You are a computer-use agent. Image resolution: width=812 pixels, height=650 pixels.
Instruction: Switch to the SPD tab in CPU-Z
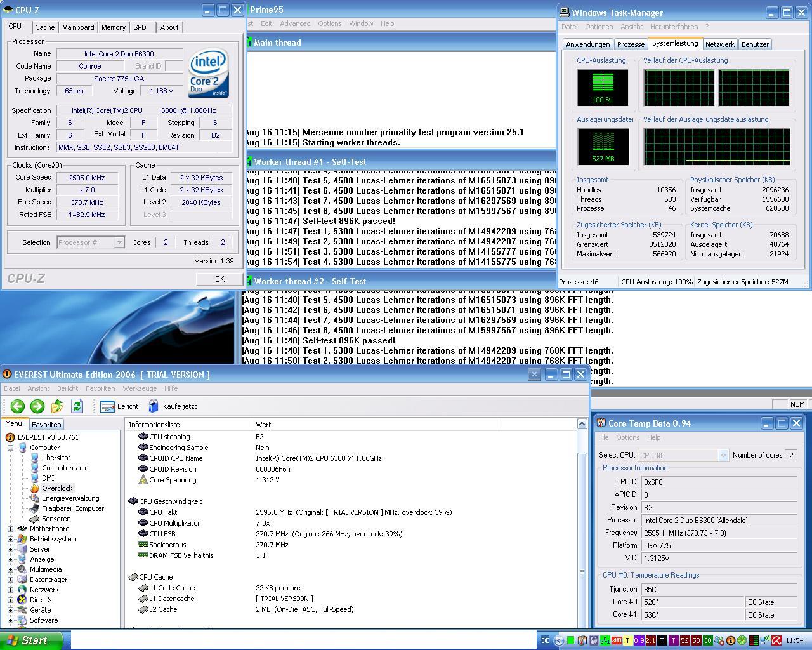[140, 27]
